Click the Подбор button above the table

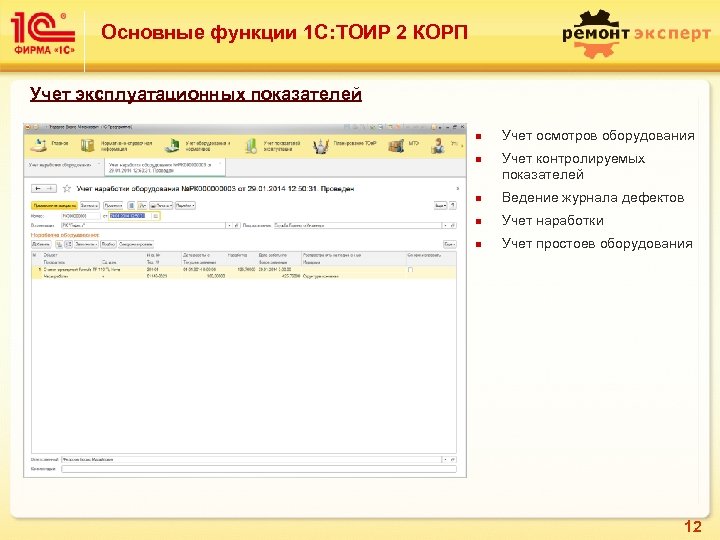coord(108,244)
